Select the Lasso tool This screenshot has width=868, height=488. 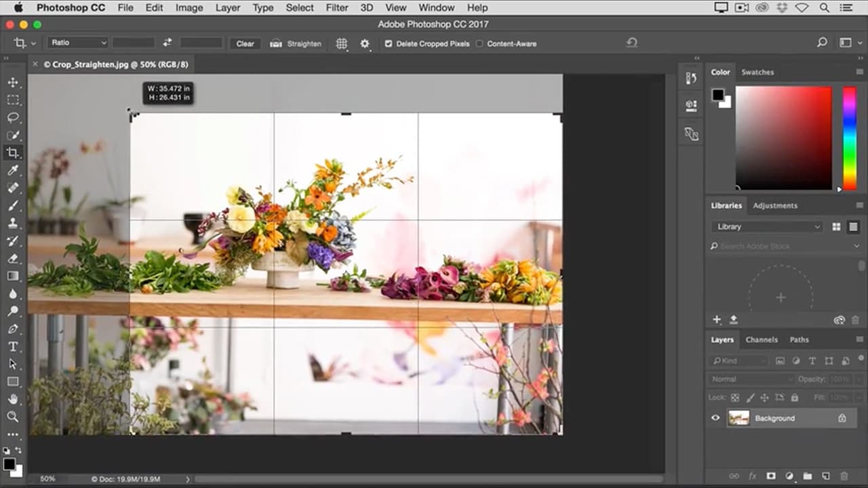point(13,117)
